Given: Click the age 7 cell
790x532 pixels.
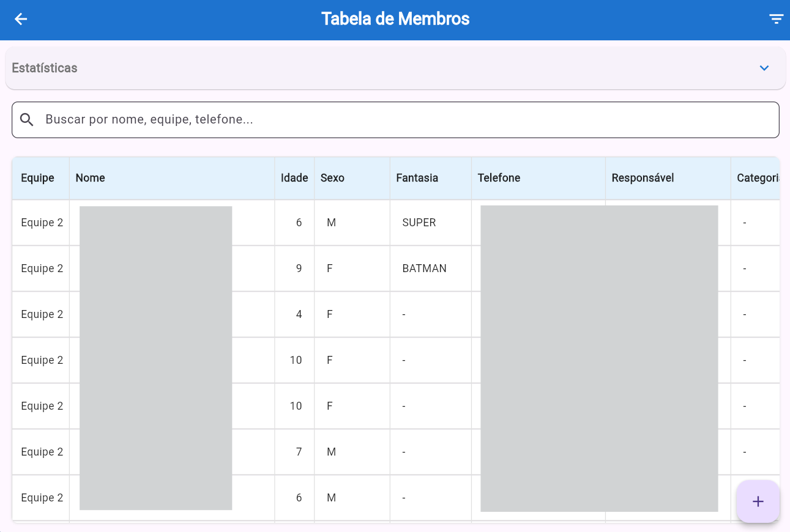Looking at the screenshot, I should click(x=299, y=452).
